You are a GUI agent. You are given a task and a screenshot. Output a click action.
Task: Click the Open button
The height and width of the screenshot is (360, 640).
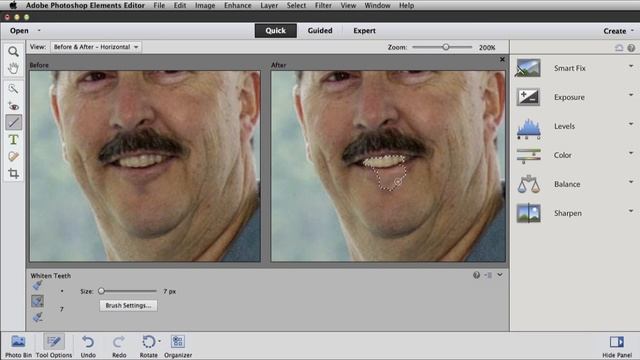[19, 31]
